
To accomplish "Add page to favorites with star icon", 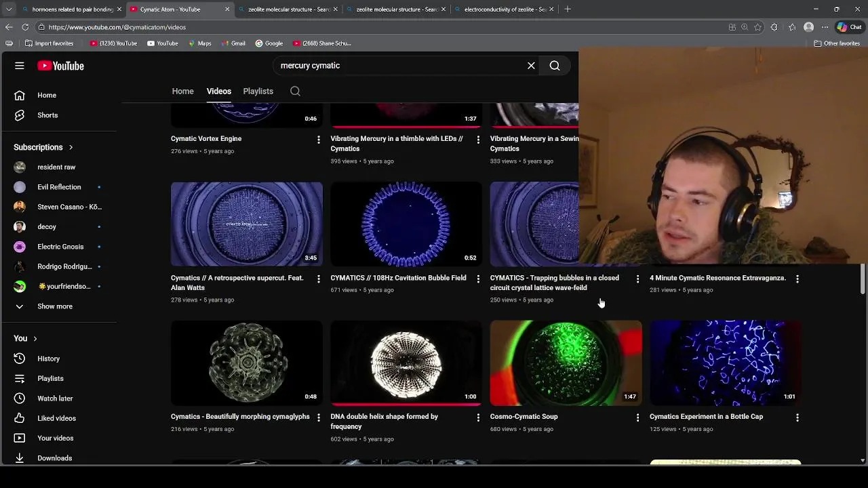I will pos(757,27).
